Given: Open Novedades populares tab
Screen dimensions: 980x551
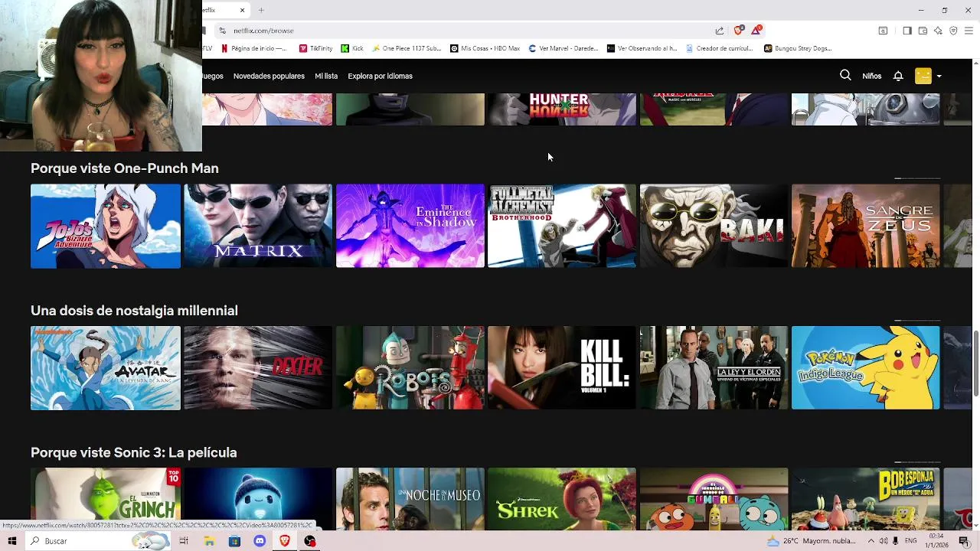Looking at the screenshot, I should pos(269,76).
